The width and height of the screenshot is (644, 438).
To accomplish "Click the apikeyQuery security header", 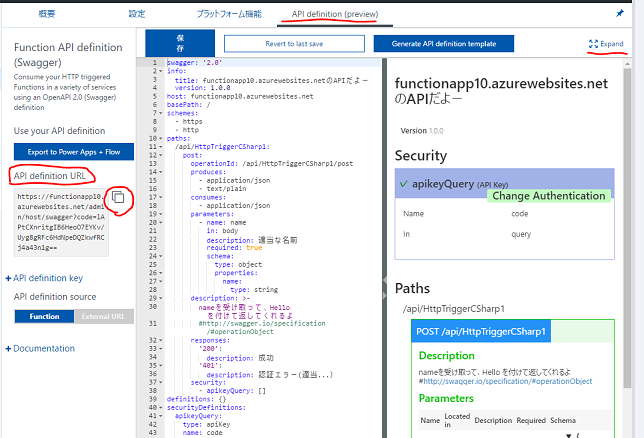I will coord(504,184).
